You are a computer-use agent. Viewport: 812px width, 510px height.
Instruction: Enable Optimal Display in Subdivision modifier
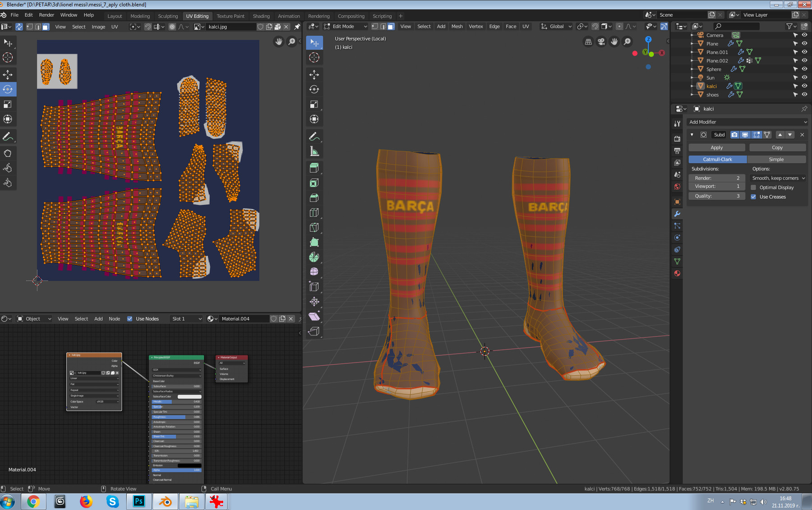753,187
